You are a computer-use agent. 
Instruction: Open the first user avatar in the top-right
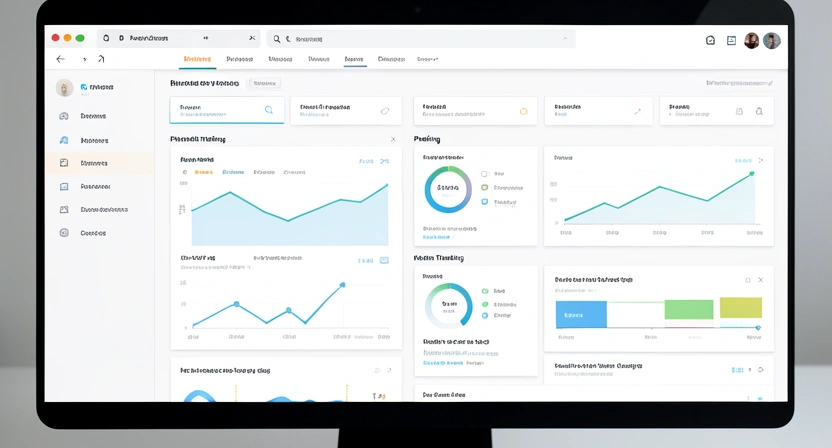click(751, 40)
